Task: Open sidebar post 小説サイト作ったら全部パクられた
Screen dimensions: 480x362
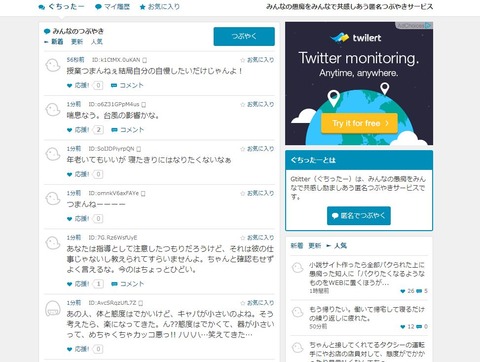Action: click(x=367, y=274)
